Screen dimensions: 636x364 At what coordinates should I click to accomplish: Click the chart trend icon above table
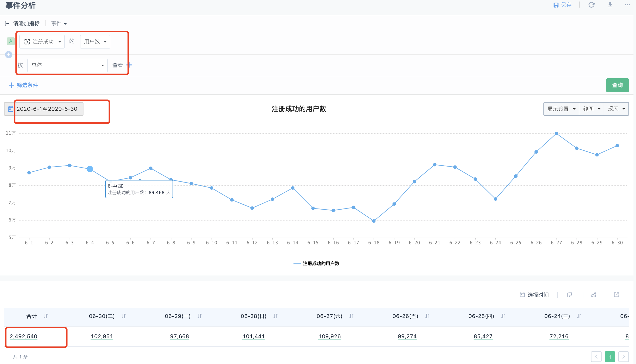593,294
